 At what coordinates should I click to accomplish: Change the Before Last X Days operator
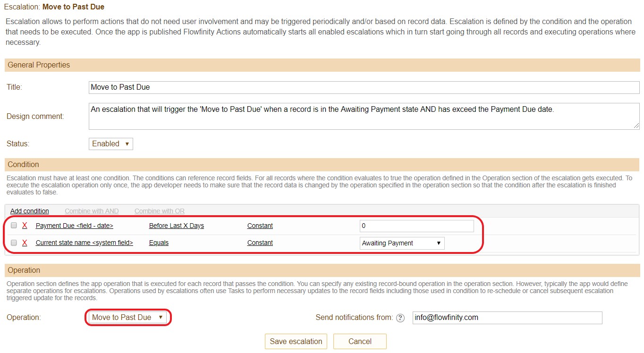tap(176, 226)
